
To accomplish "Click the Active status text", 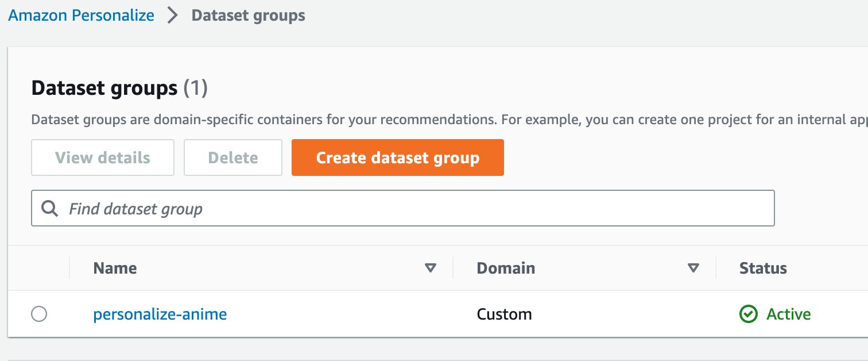I will [x=789, y=314].
